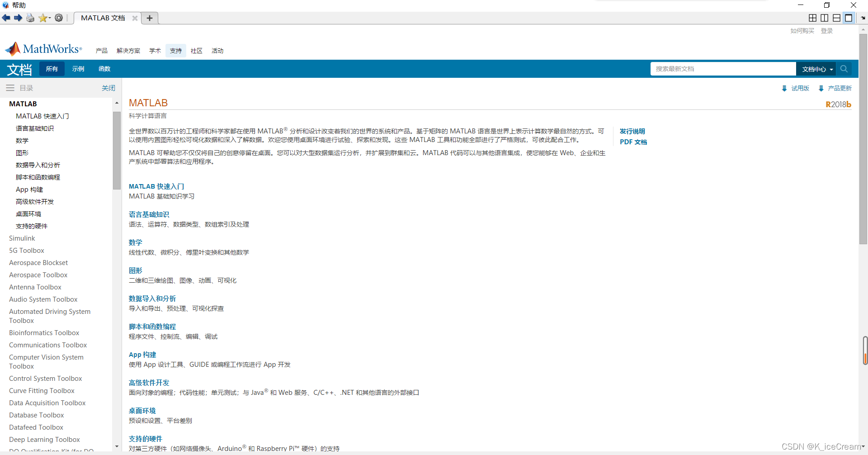
Task: Select Control System Toolbox in the sidebar
Action: [46, 379]
